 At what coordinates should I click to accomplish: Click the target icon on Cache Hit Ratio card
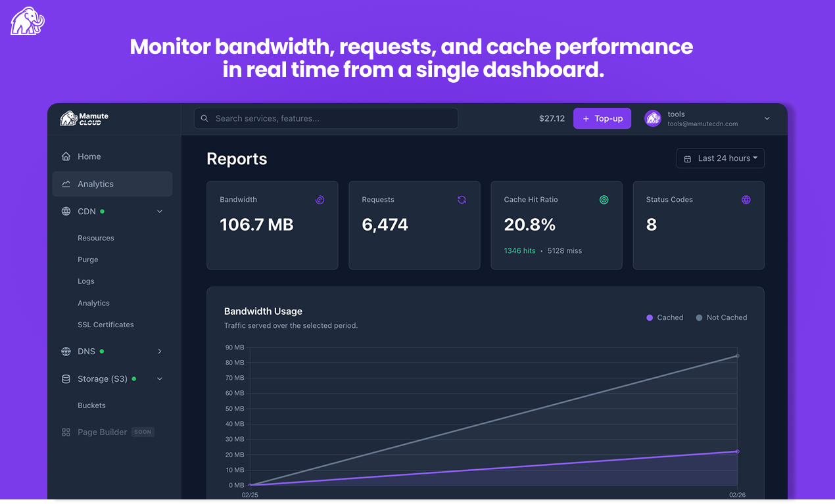[604, 200]
